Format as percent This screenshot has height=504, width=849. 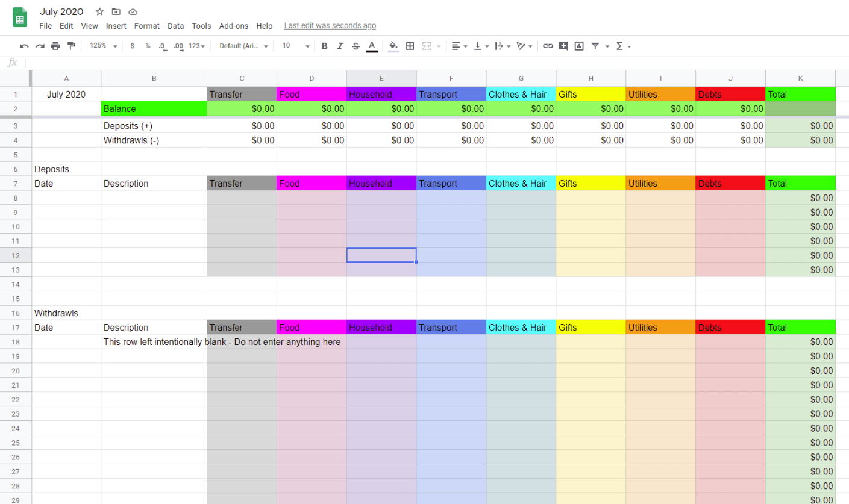[x=148, y=46]
